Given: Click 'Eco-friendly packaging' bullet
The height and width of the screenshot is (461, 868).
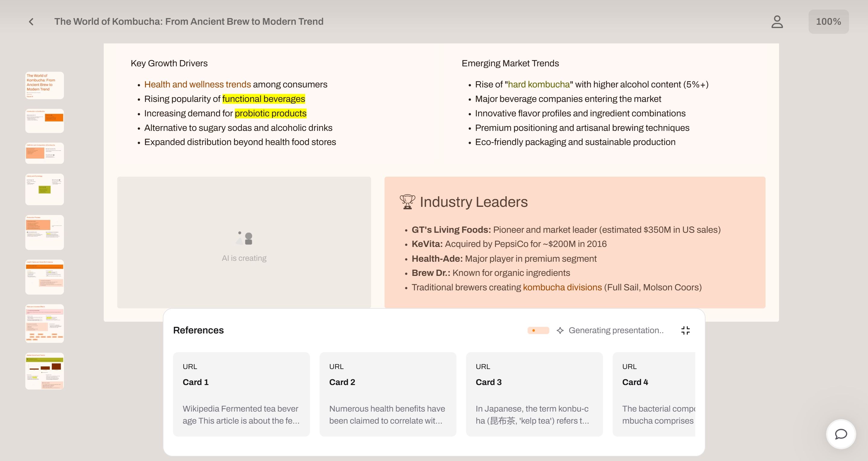Looking at the screenshot, I should (575, 142).
